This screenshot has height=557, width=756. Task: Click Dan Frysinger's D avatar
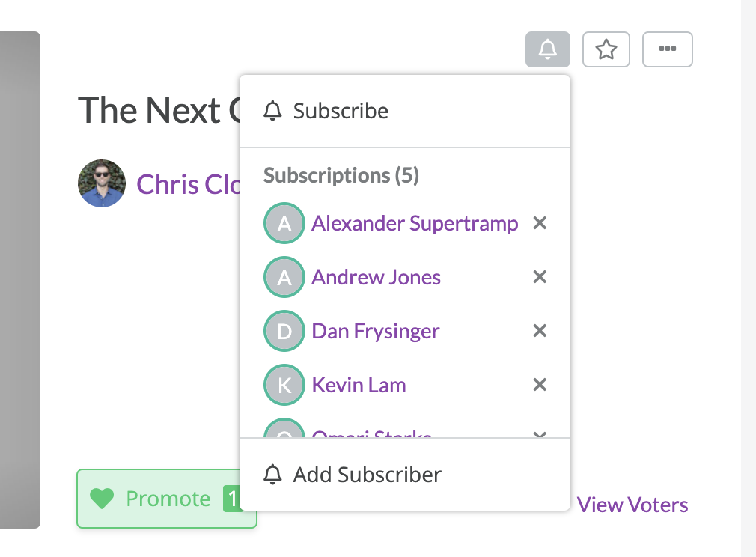coord(284,331)
